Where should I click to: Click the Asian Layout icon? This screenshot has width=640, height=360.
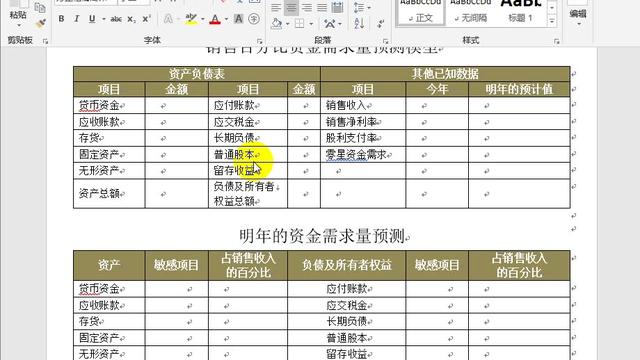coord(331,24)
